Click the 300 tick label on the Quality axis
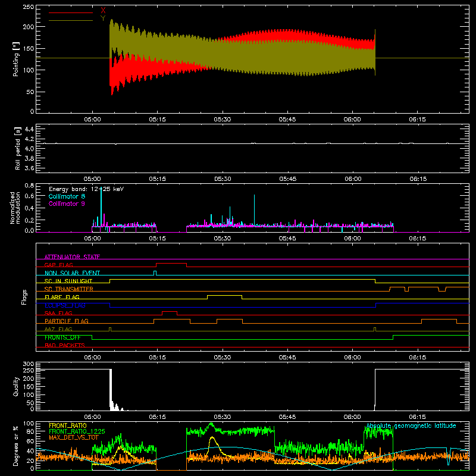Viewport: 476px width, 476px height. pyautogui.click(x=28, y=364)
